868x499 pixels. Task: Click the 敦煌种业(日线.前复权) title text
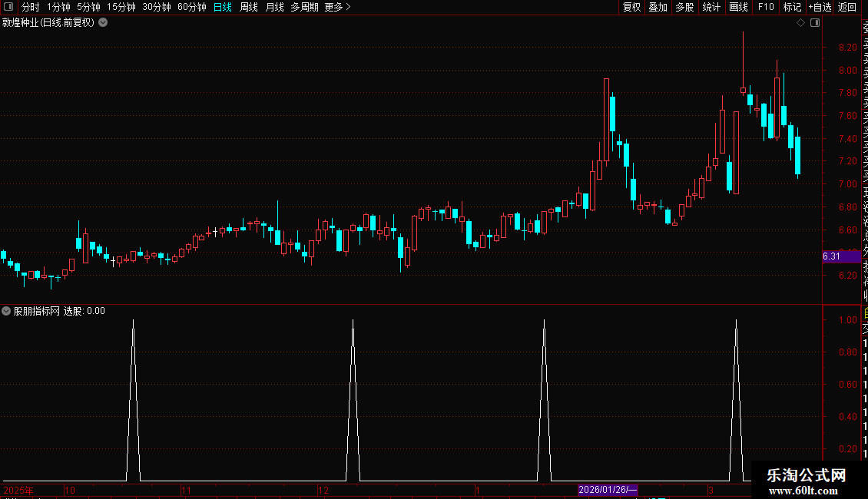tap(48, 23)
